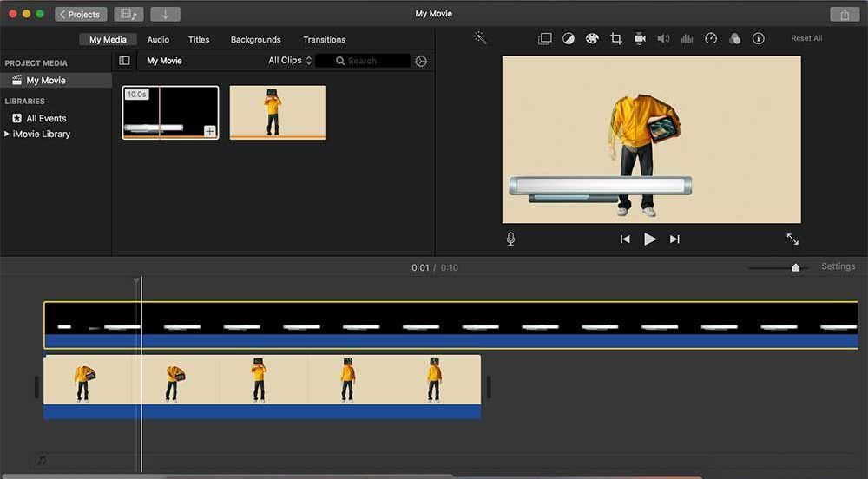Open the All Clips filter dropdown
868x479 pixels.
[x=290, y=60]
